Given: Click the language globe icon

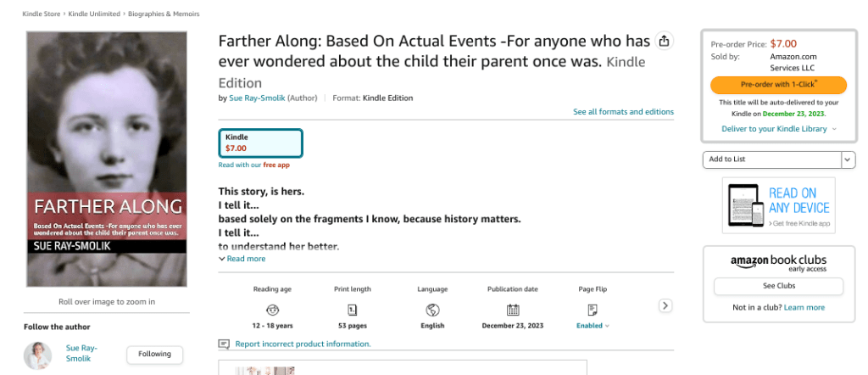Looking at the screenshot, I should click(432, 310).
